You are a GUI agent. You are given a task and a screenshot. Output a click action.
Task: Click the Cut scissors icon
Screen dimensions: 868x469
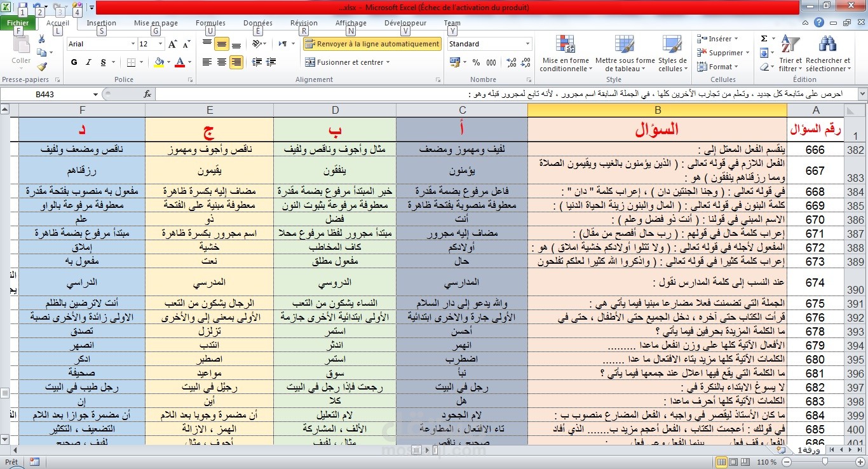click(42, 39)
